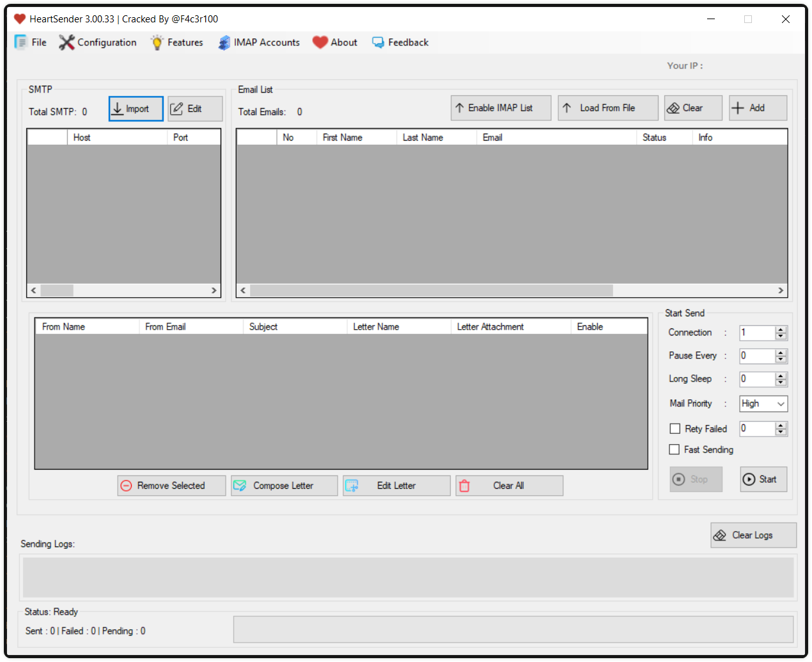812x662 pixels.
Task: Toggle the Fast Sending checkbox
Action: [674, 450]
